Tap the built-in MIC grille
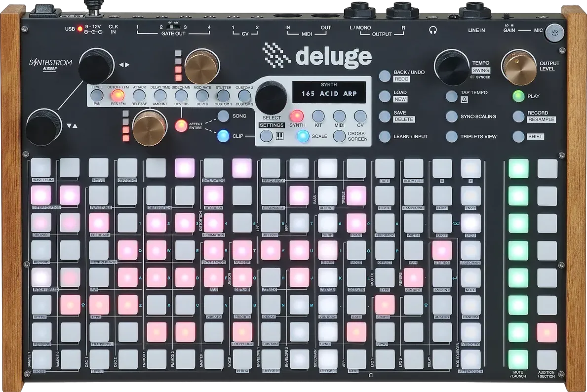 [554, 33]
